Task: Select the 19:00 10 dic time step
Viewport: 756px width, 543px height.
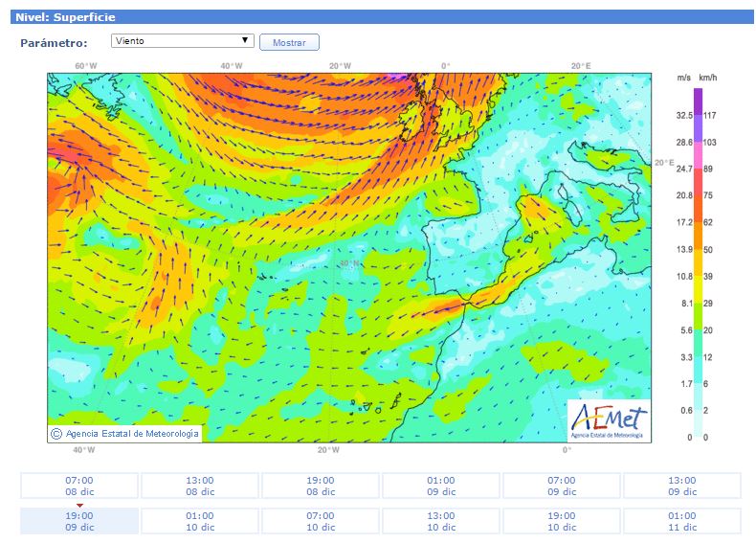Action: click(x=562, y=521)
